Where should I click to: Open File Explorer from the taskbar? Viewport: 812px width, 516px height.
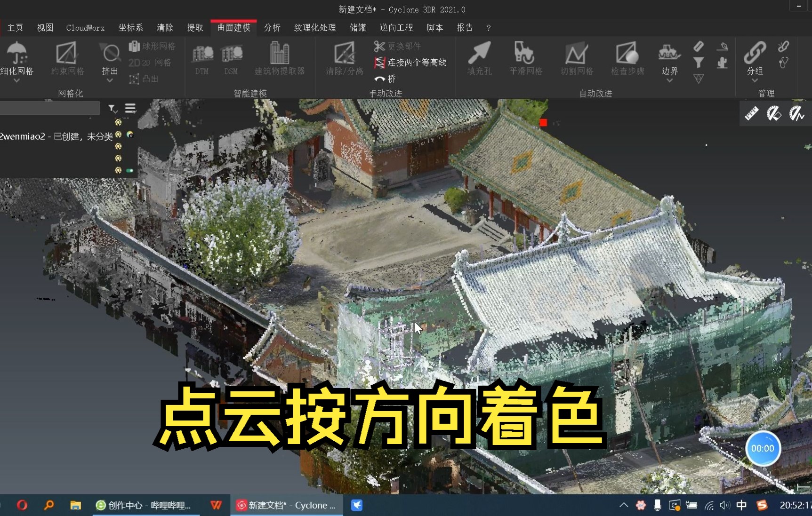pos(75,505)
